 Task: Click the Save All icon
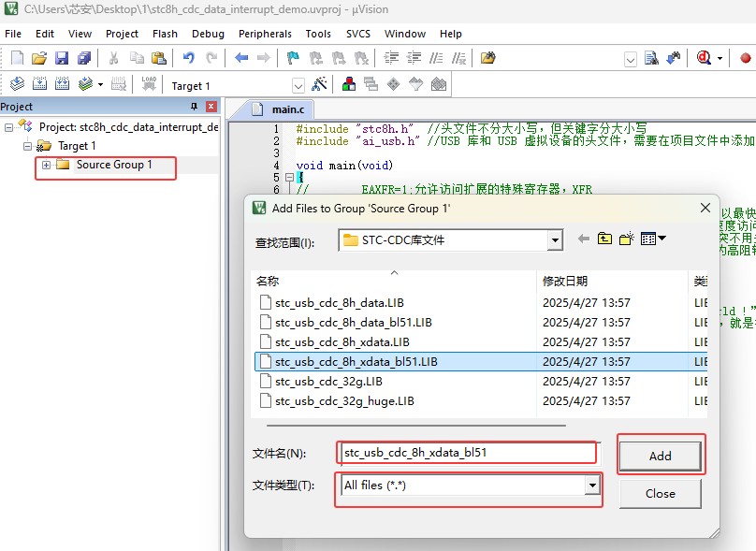pos(84,58)
